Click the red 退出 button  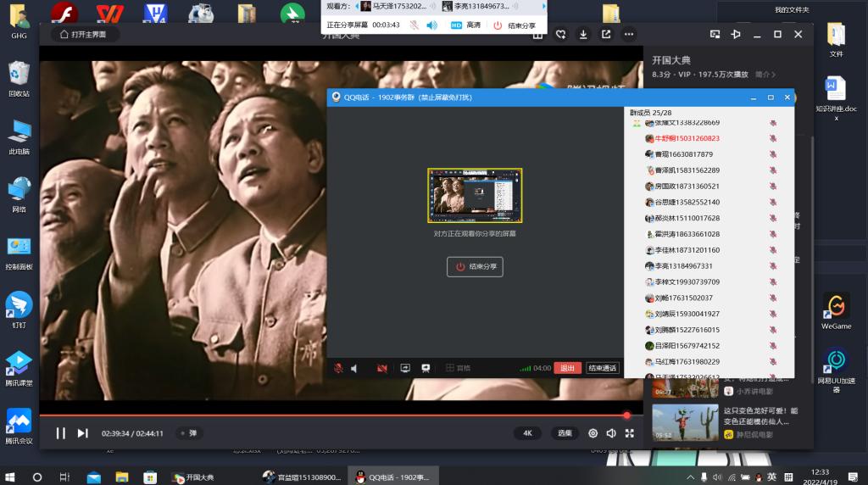(567, 368)
